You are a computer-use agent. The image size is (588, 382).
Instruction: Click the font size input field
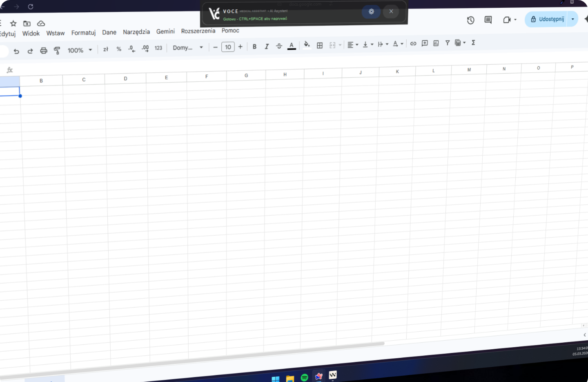[228, 47]
